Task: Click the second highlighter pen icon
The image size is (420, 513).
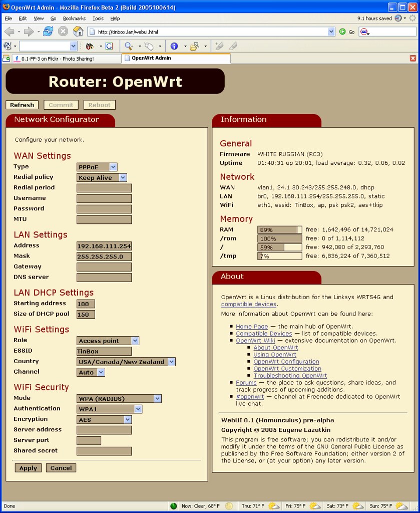Action: coord(233,46)
